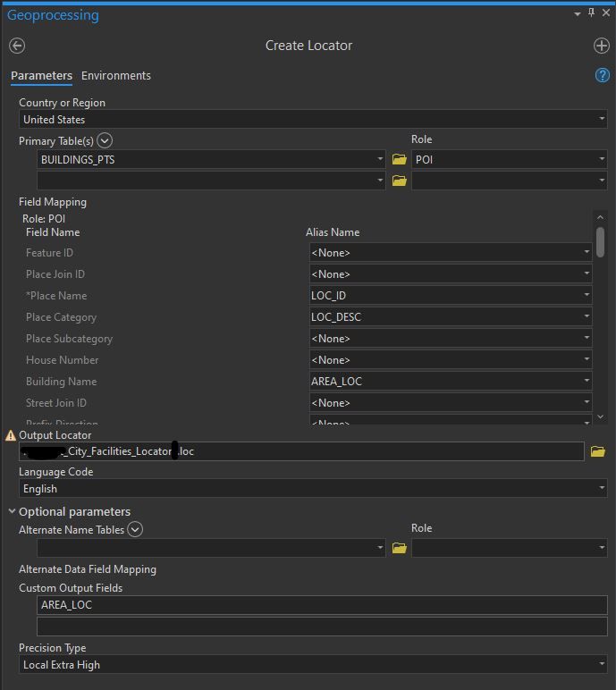Select the Parameters tab
This screenshot has height=690, width=616.
pos(41,76)
